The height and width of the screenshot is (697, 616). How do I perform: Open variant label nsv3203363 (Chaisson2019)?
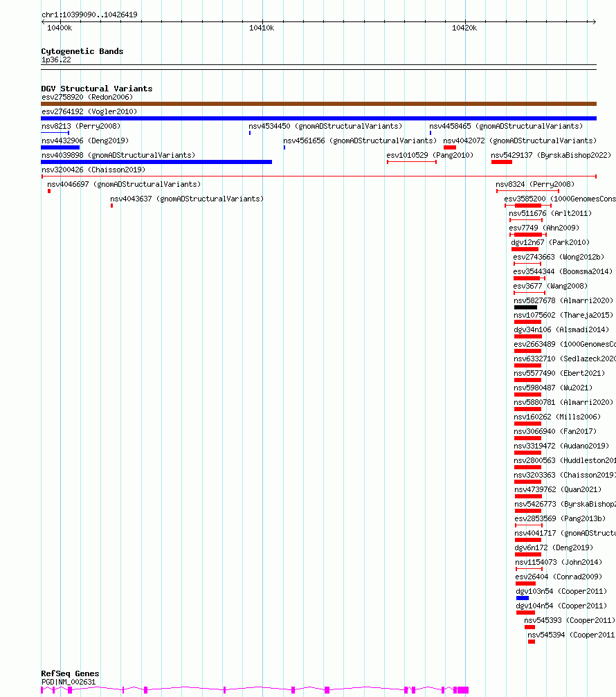click(x=565, y=476)
